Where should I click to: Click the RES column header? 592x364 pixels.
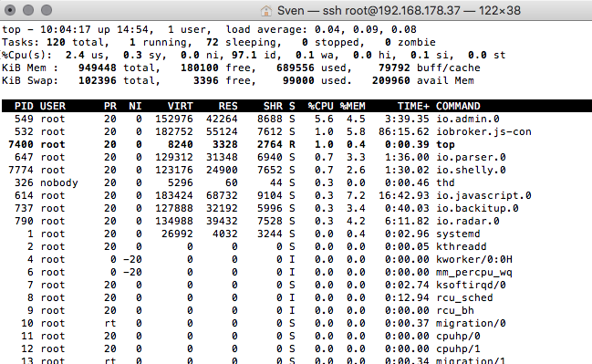click(228, 106)
